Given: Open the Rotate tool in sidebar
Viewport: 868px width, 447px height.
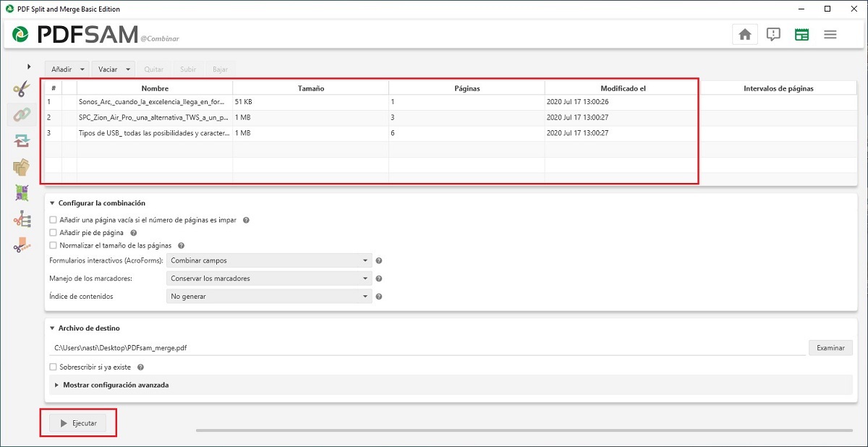Looking at the screenshot, I should pos(21,193).
